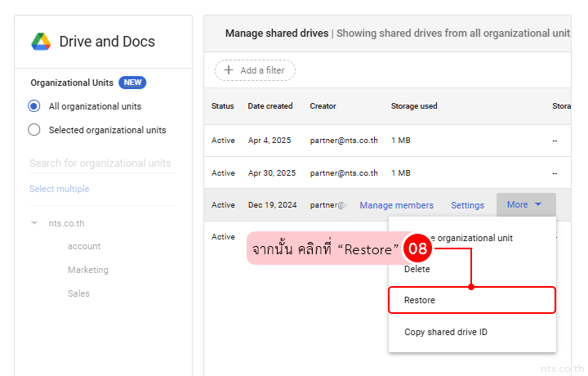Collapse the nts.co.th tree arrow
The width and height of the screenshot is (588, 376).
(34, 223)
